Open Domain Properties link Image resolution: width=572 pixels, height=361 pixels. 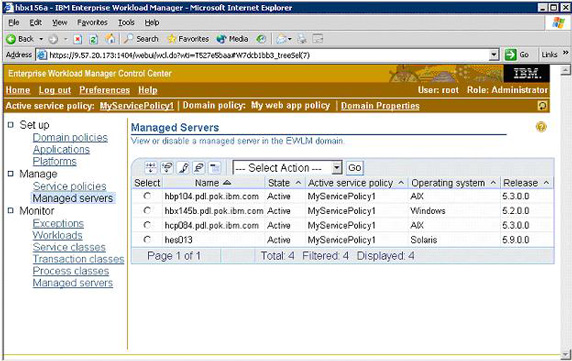click(x=380, y=106)
